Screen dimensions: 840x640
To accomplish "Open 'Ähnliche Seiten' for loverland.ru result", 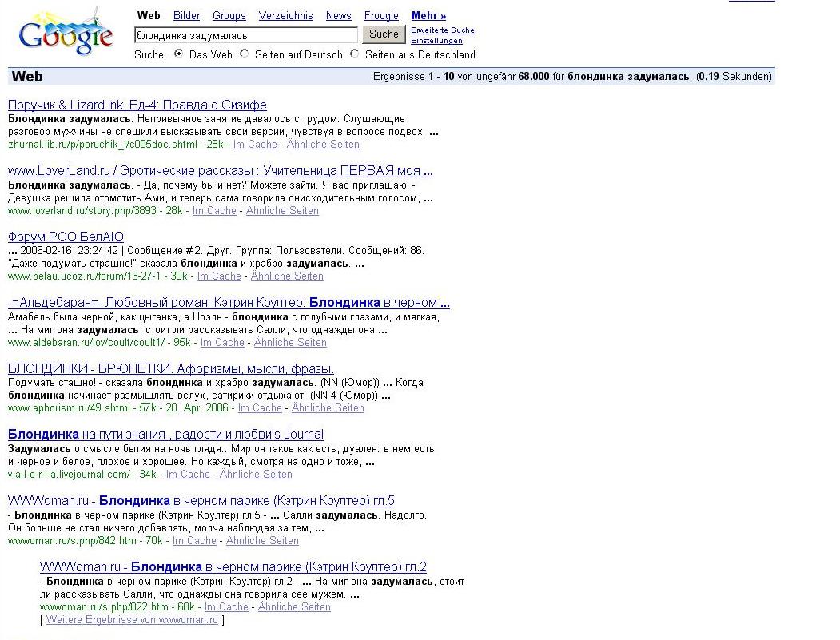I will (282, 210).
